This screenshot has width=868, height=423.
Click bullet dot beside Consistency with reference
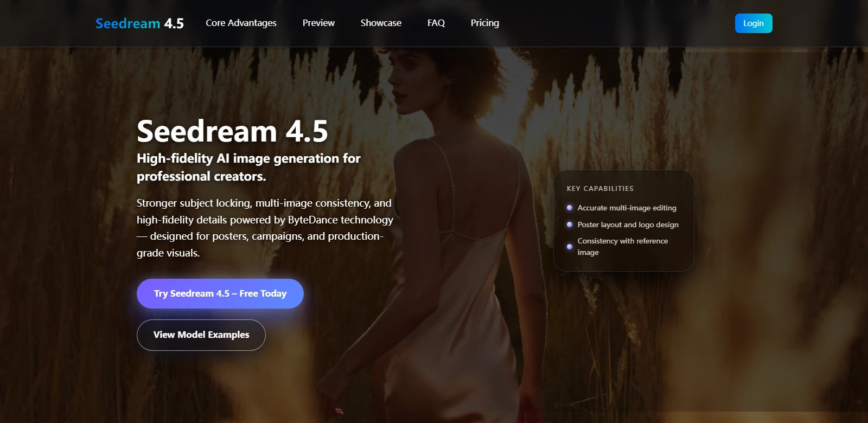click(x=570, y=247)
